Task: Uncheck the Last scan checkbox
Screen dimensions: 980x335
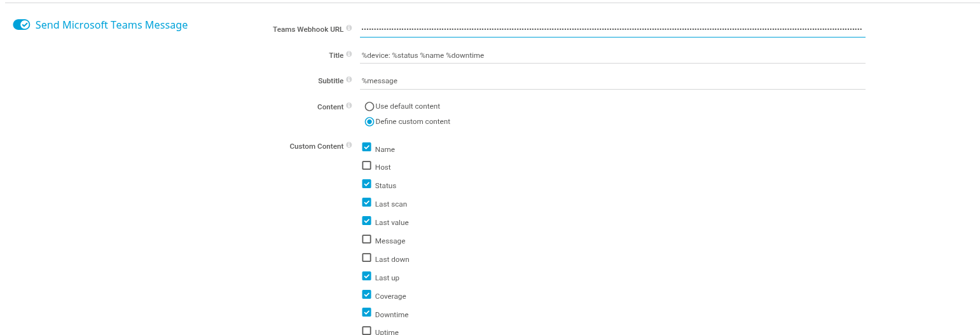Action: (367, 202)
